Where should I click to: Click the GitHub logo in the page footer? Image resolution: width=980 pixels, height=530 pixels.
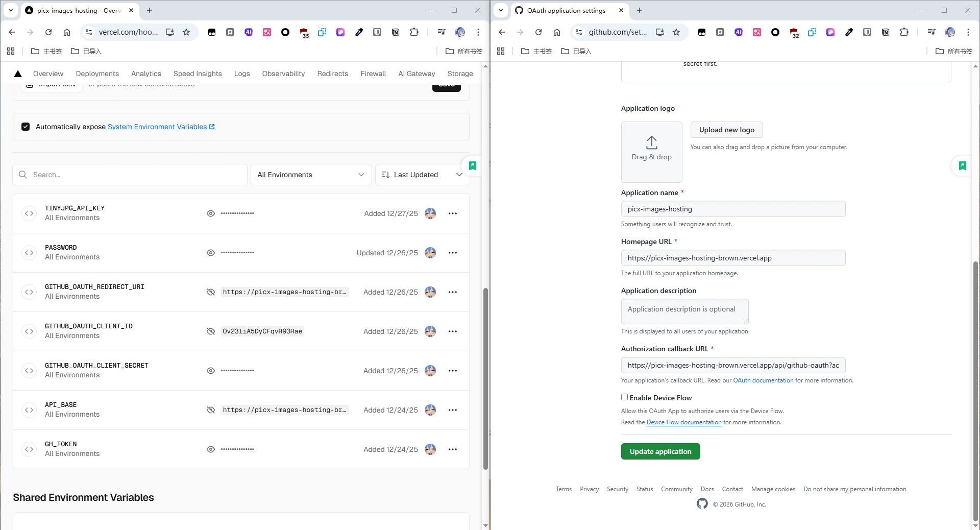[x=702, y=504]
